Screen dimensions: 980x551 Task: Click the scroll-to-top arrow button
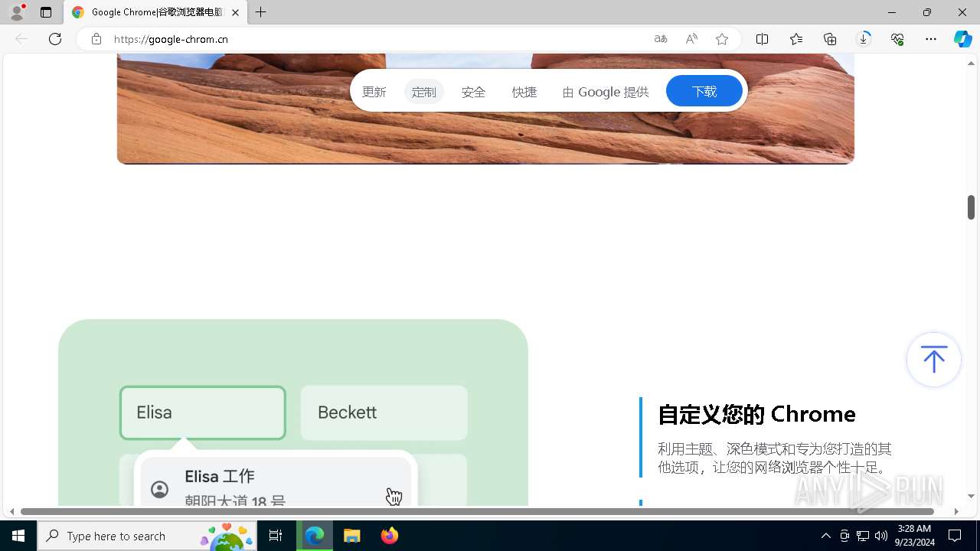tap(933, 360)
